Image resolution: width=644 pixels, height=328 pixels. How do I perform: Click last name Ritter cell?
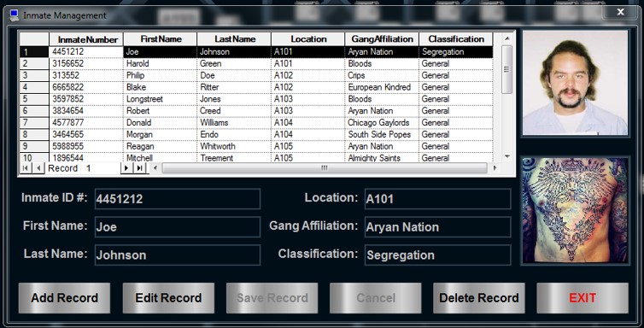[x=234, y=87]
